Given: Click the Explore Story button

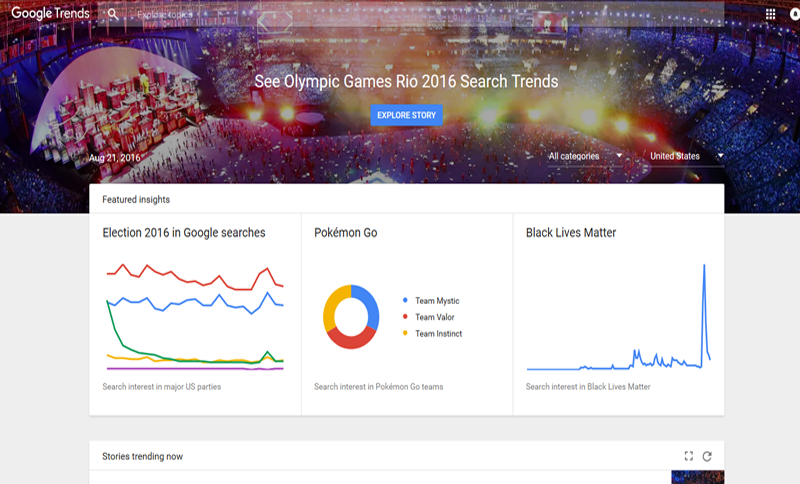Looking at the screenshot, I should click(407, 115).
